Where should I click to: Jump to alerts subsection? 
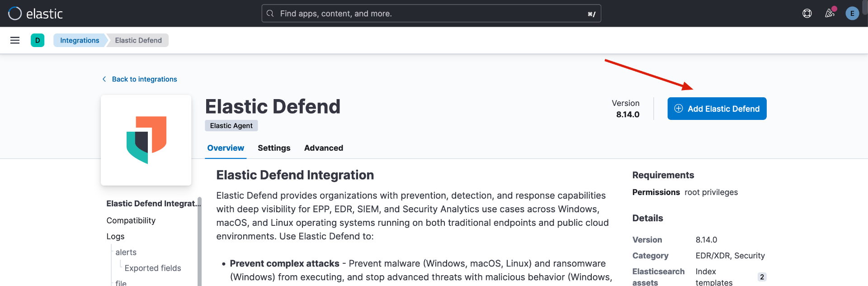tap(126, 252)
